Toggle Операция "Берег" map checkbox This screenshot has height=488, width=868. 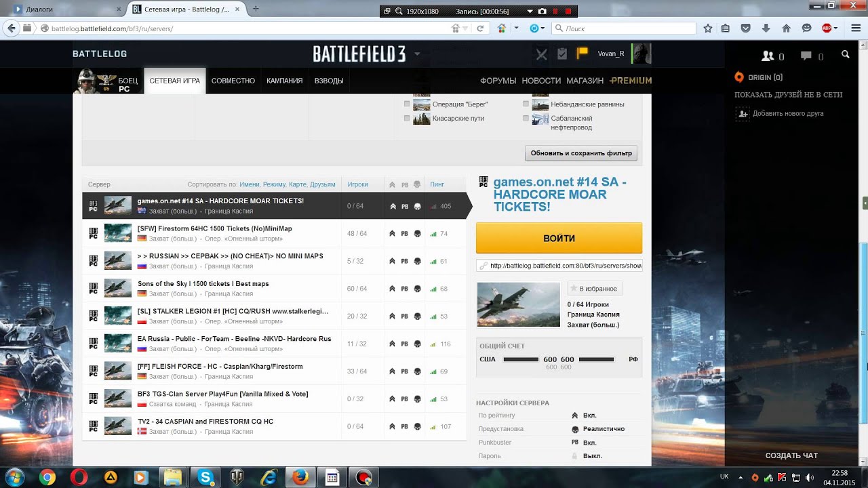tap(407, 104)
